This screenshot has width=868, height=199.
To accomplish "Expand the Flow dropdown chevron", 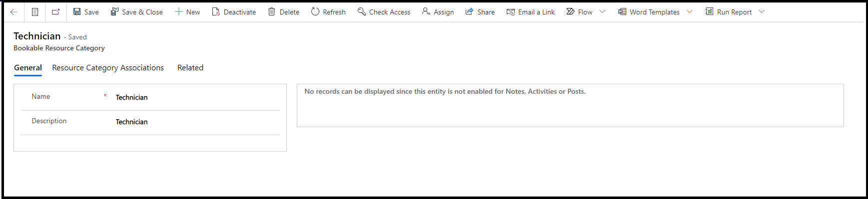I will point(602,12).
